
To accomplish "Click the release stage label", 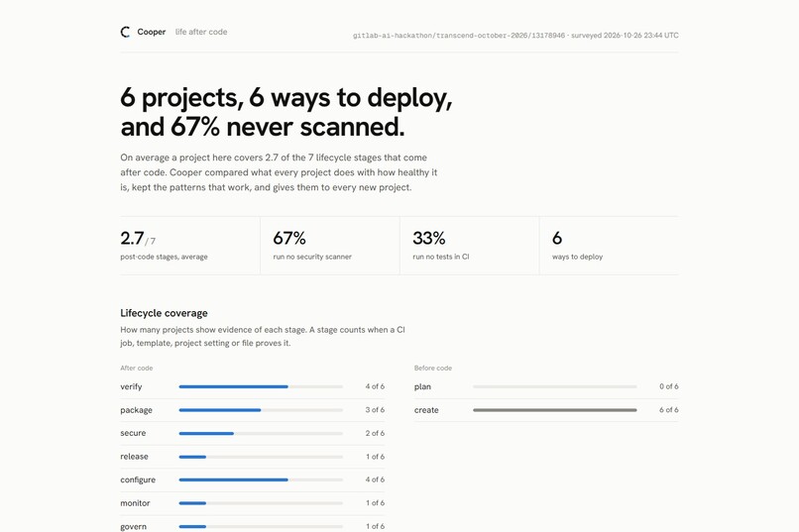I will (134, 457).
